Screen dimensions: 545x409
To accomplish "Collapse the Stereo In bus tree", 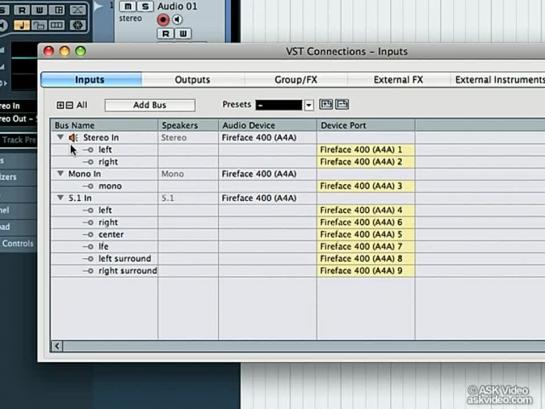I will (60, 137).
